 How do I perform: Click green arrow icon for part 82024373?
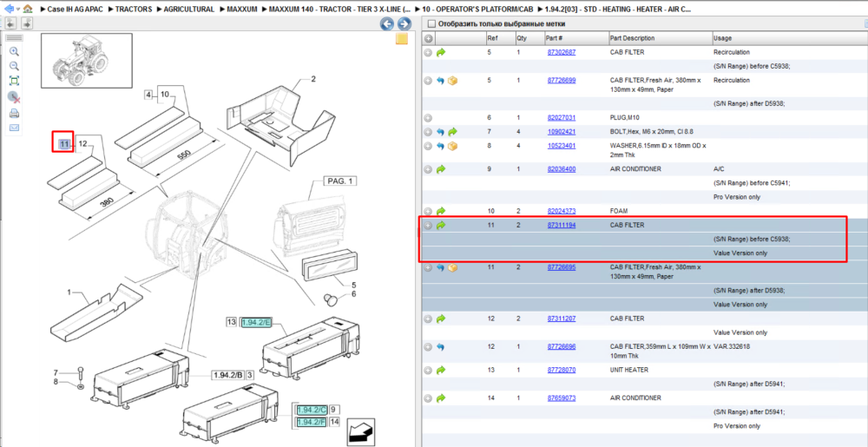pos(441,211)
